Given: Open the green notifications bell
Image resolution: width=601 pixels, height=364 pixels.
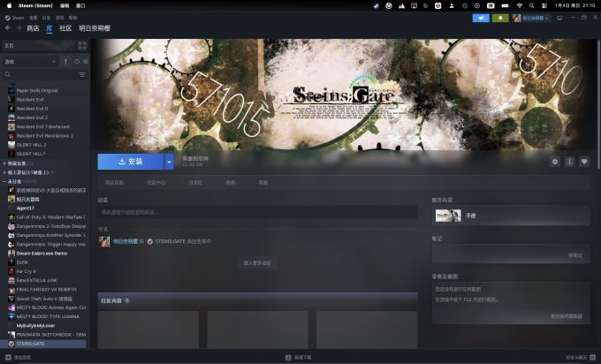Looking at the screenshot, I should coord(500,18).
